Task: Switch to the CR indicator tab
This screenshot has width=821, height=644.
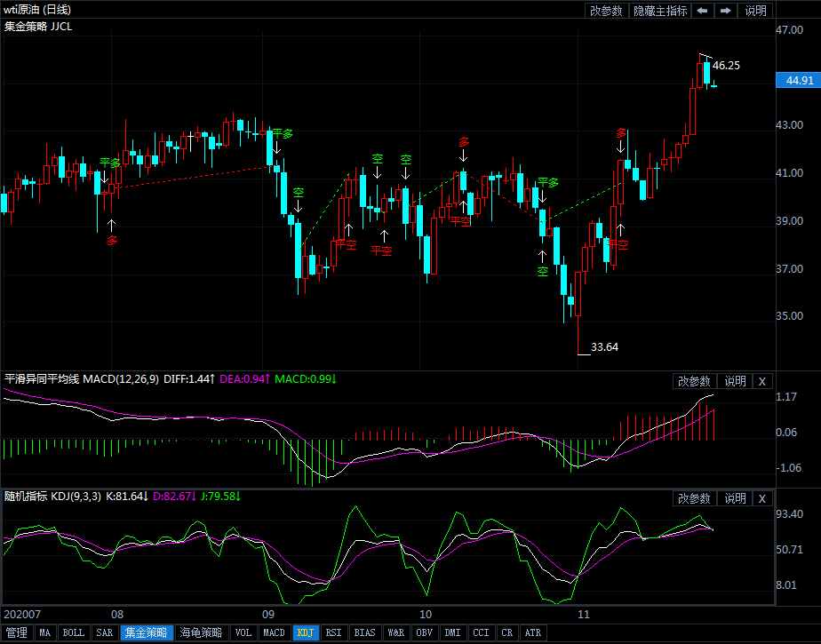Action: pyautogui.click(x=506, y=633)
